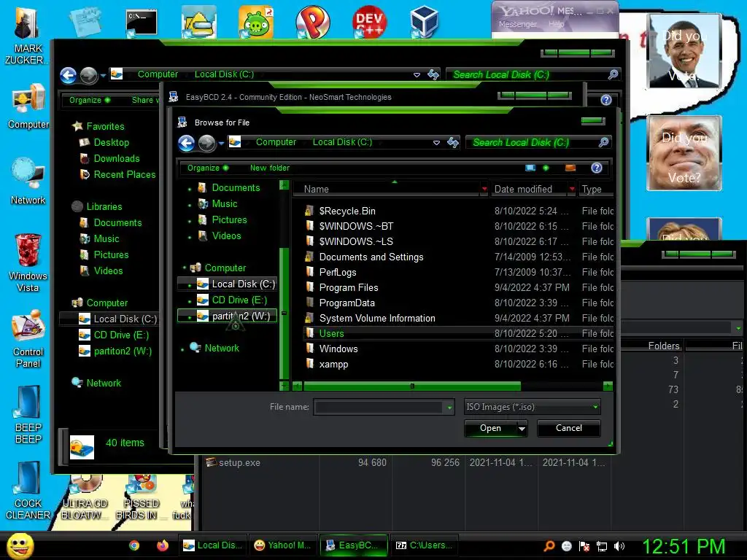Open address bar dropdown in Browse dialog
Viewport: 747px width, 560px height.
click(436, 142)
